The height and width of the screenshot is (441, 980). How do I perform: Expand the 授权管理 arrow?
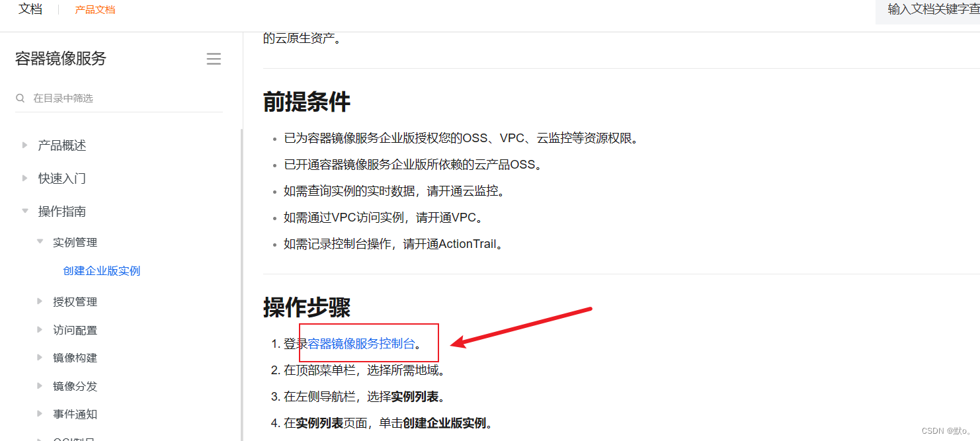[x=40, y=301]
